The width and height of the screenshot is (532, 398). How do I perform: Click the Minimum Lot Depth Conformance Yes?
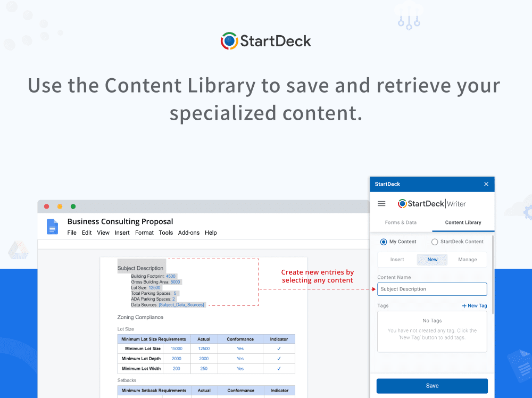coord(240,359)
